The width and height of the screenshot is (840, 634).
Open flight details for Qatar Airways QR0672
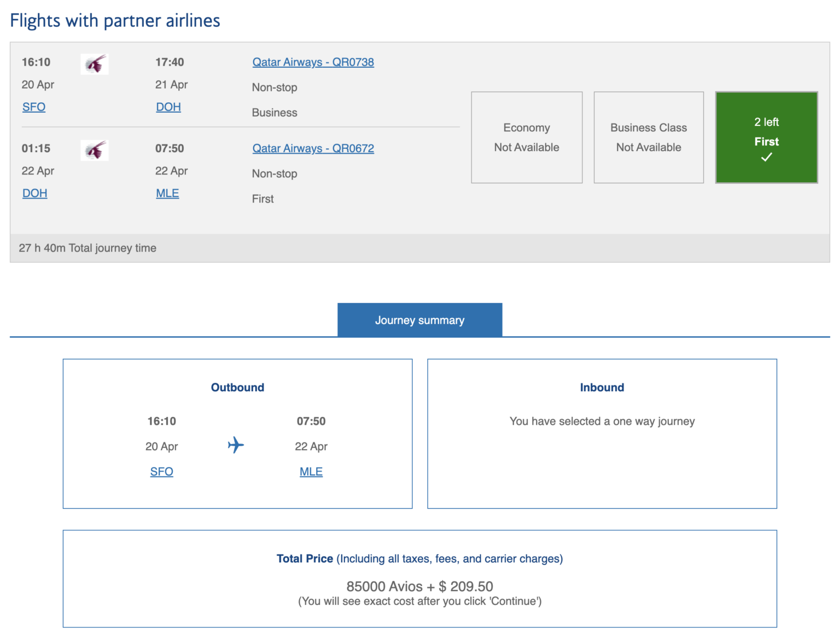[313, 148]
